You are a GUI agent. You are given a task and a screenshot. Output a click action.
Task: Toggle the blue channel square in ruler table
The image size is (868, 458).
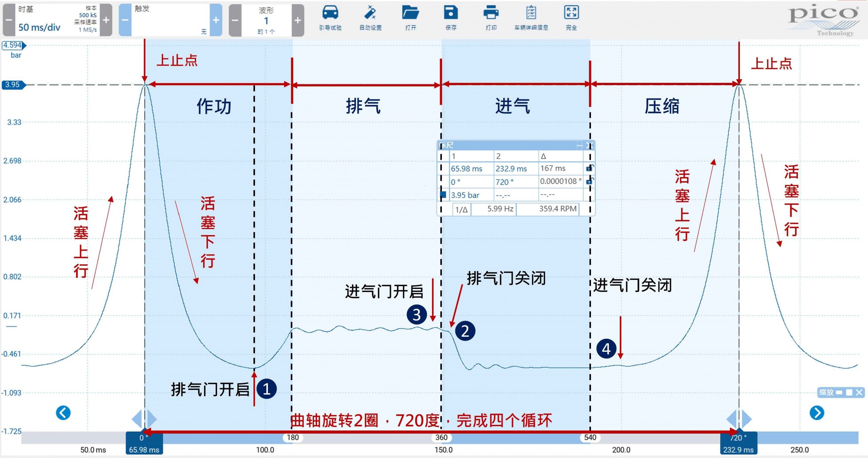(x=443, y=194)
